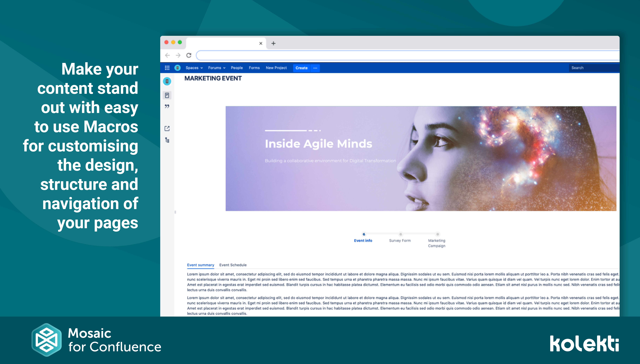Reload the page with refresh icon

(x=189, y=55)
